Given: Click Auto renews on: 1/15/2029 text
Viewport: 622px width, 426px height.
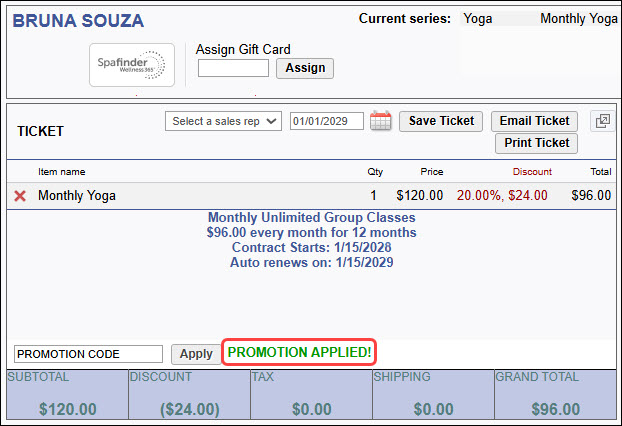Looking at the screenshot, I should point(311,262).
